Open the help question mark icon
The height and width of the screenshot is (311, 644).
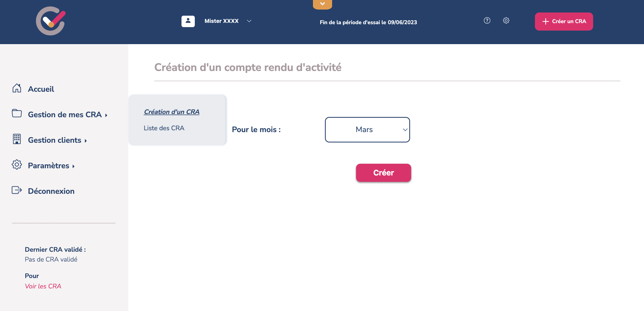click(487, 20)
